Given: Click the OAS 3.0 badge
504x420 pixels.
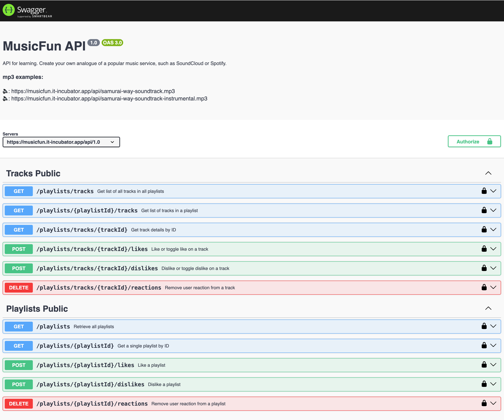Looking at the screenshot, I should click(x=112, y=43).
